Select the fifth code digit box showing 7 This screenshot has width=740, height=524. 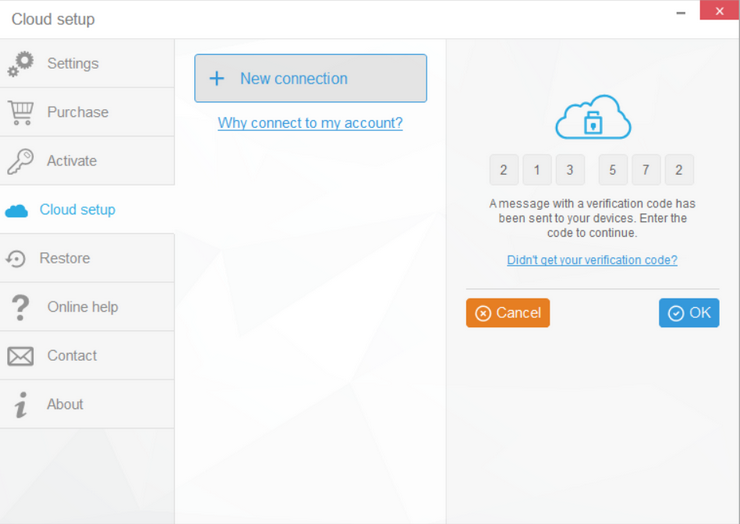pos(646,170)
